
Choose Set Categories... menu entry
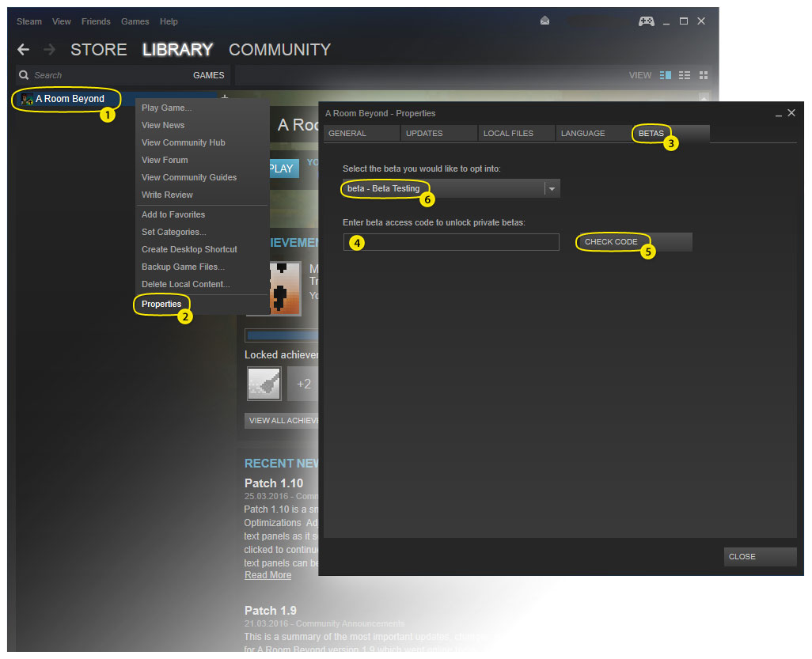[202, 232]
